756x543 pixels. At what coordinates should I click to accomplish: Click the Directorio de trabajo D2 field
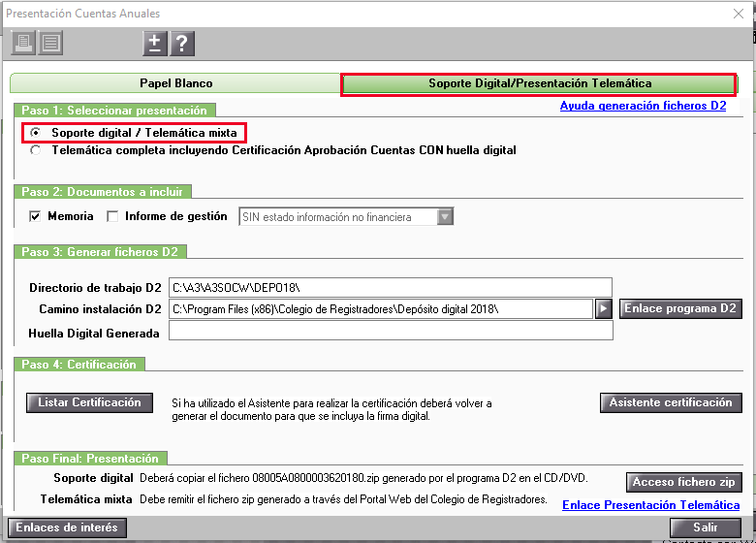[391, 287]
